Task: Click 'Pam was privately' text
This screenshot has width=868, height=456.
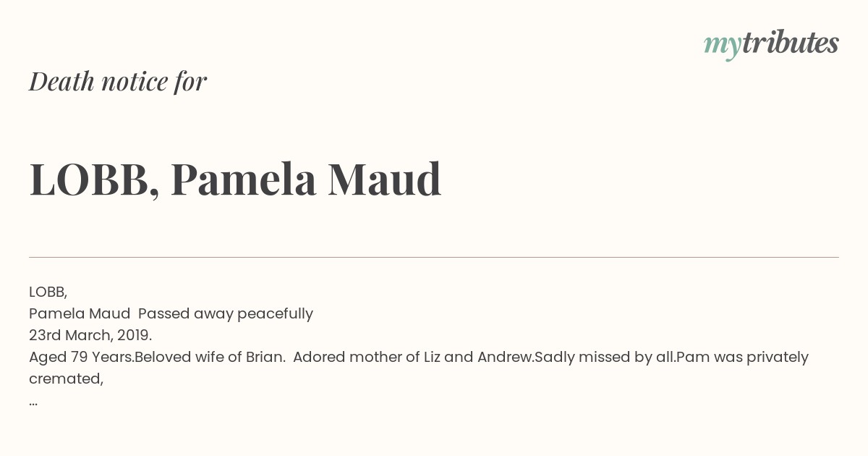Action: tap(742, 358)
